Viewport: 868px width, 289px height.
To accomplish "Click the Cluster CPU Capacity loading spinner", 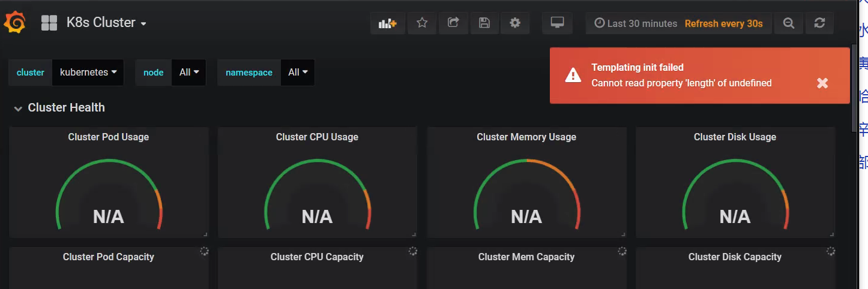I will click(413, 251).
